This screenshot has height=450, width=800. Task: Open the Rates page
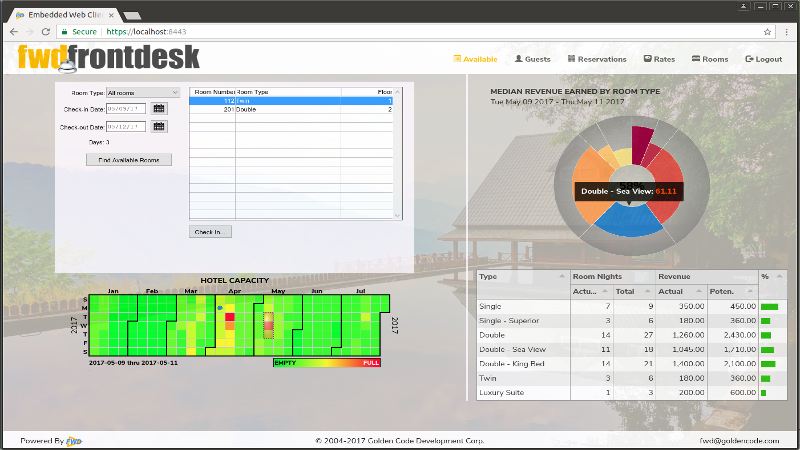(x=659, y=59)
